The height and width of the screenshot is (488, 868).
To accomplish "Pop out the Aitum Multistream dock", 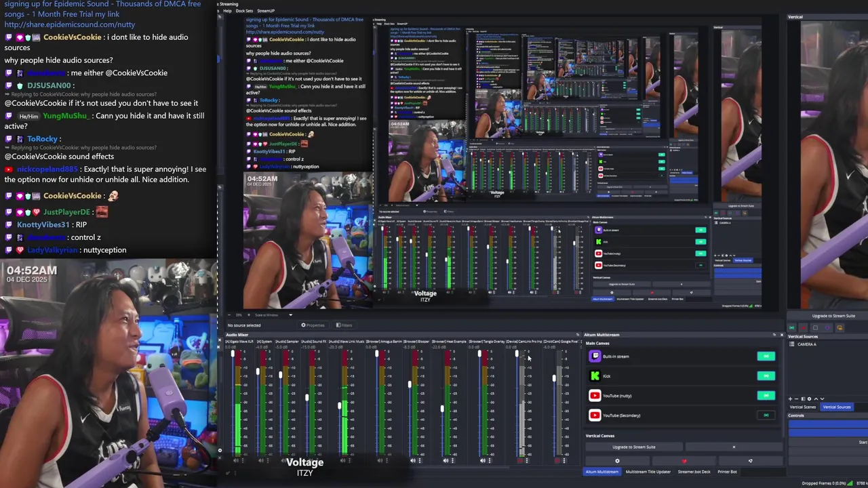I will 774,335.
